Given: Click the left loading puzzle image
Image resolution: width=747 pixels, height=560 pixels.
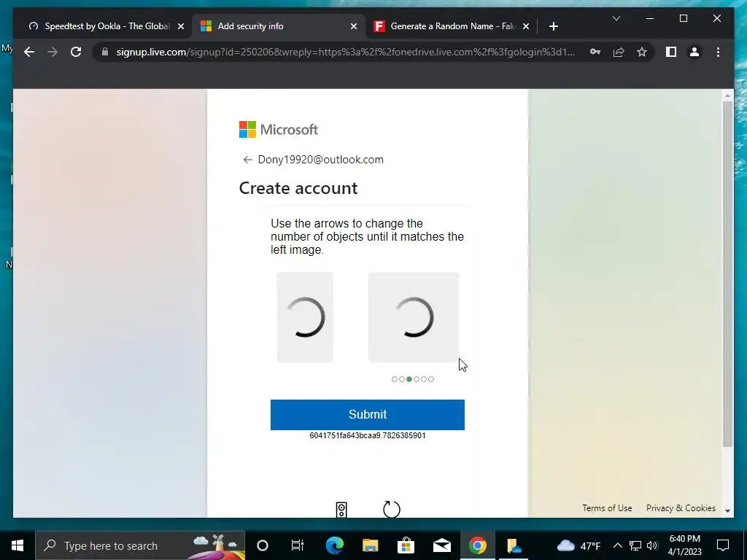Looking at the screenshot, I should pos(305,317).
